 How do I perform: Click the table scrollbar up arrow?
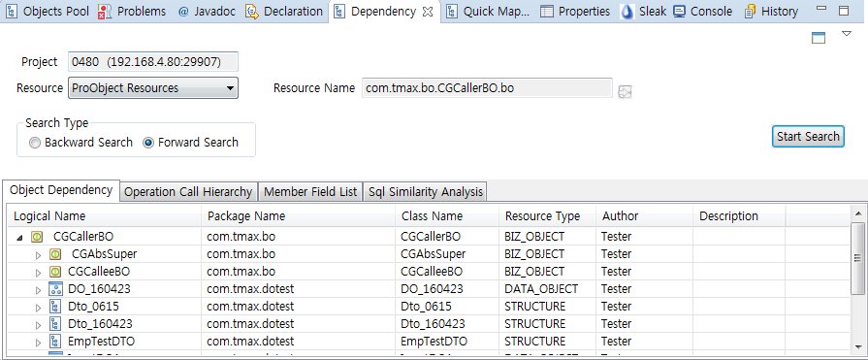[857, 213]
